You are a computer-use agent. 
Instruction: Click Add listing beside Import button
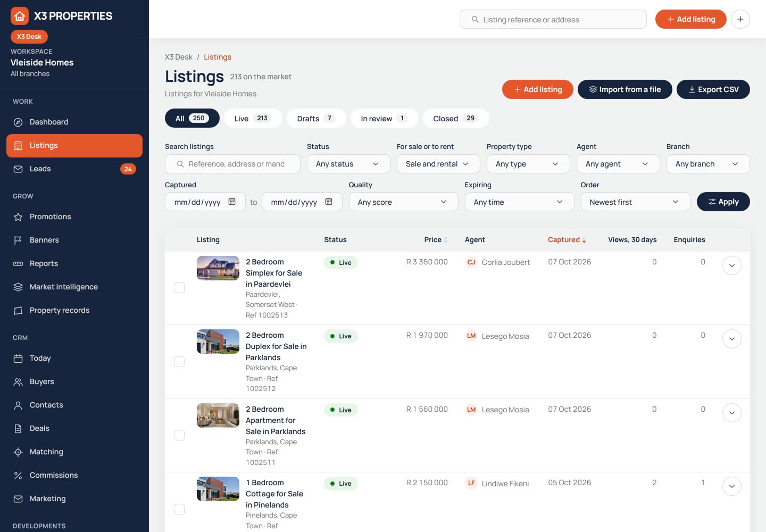[x=538, y=89]
